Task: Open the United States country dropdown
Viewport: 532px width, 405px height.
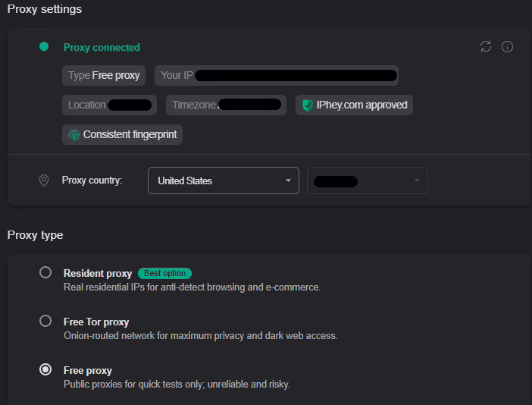Action: point(223,181)
